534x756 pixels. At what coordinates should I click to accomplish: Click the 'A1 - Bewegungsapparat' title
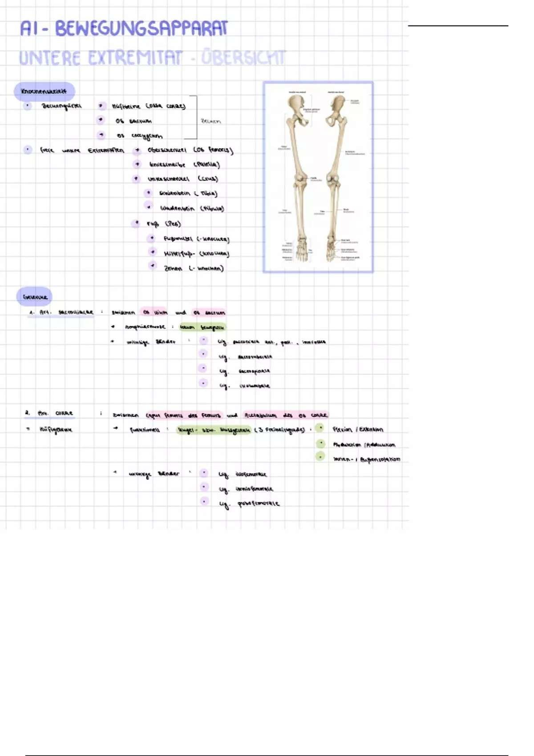[124, 29]
